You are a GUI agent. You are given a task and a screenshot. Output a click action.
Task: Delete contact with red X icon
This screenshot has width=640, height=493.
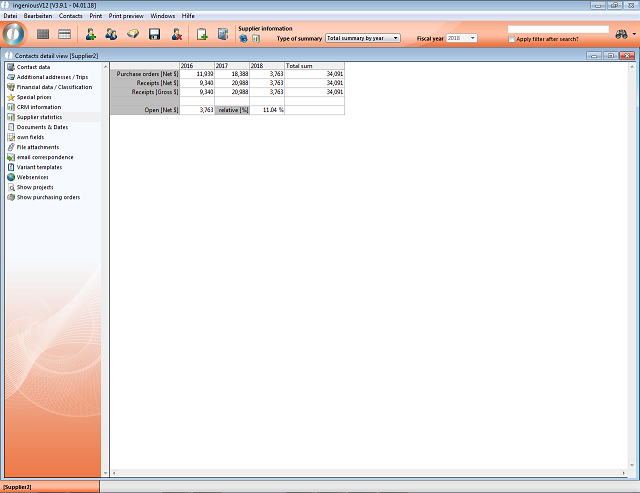176,34
